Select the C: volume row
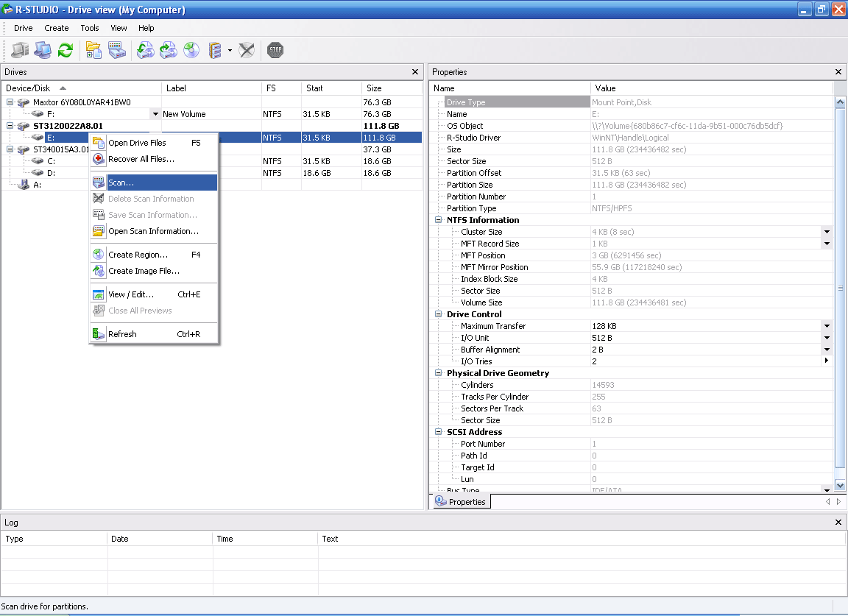The image size is (848, 616). point(211,161)
